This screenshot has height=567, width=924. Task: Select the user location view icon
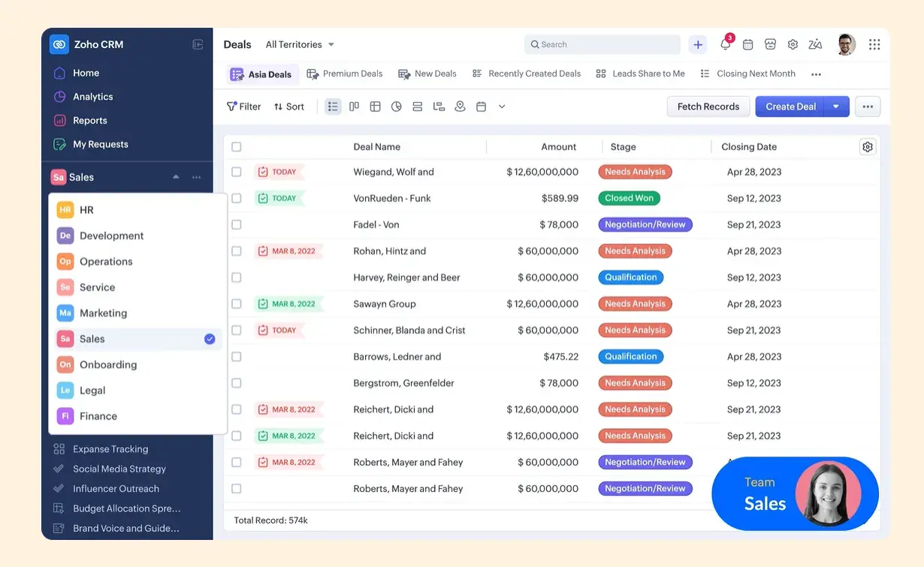pyautogui.click(x=460, y=107)
